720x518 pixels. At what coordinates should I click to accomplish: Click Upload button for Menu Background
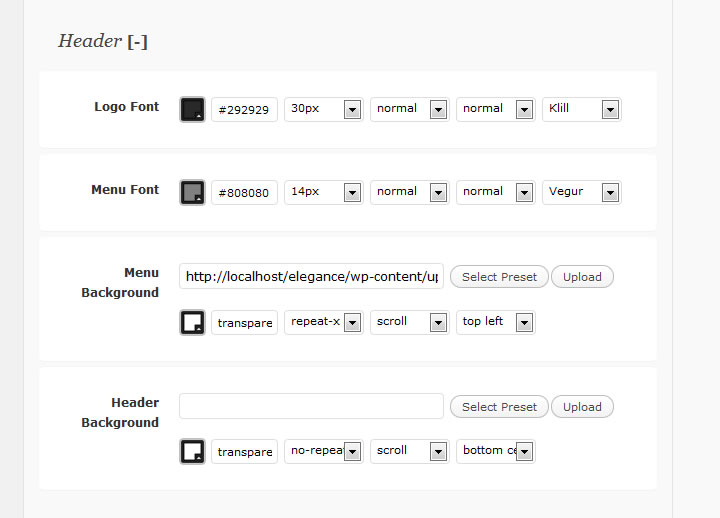[x=582, y=277]
